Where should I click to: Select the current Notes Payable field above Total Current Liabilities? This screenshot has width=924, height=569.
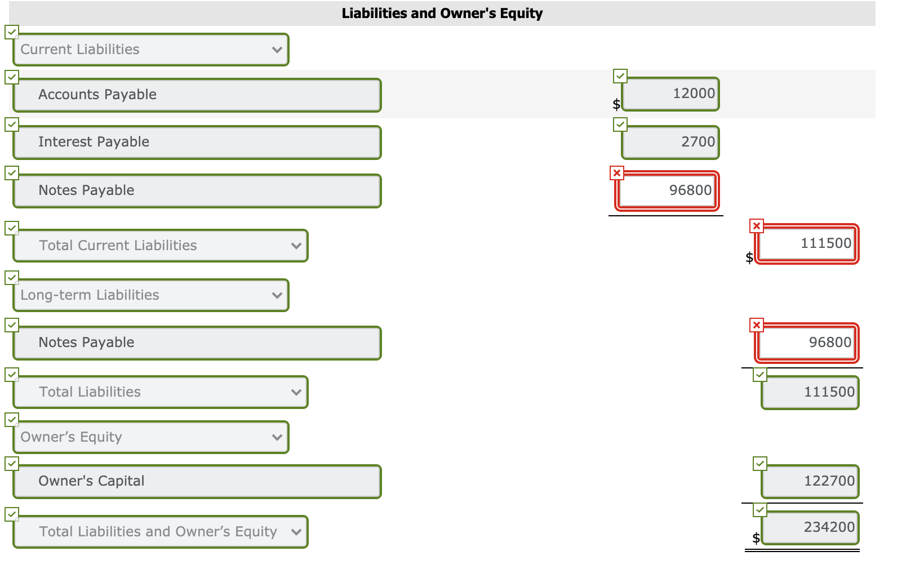tap(197, 190)
